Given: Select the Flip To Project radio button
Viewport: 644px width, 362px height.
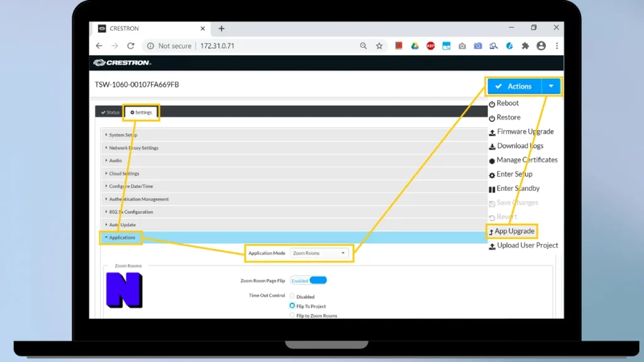Looking at the screenshot, I should pyautogui.click(x=292, y=306).
